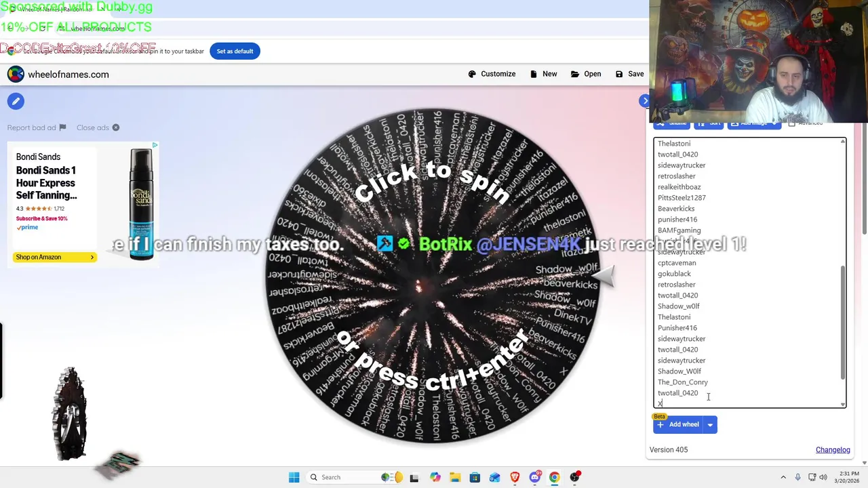Click the entries box scroll-down arrow
Viewport: 868px width, 488px height.
click(843, 404)
